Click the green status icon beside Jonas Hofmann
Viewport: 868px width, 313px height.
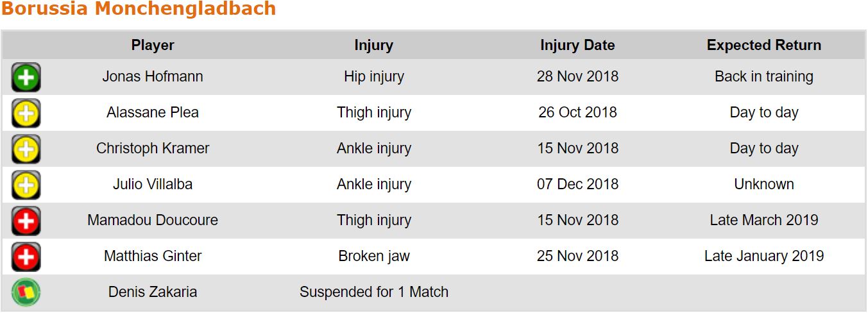tap(26, 78)
